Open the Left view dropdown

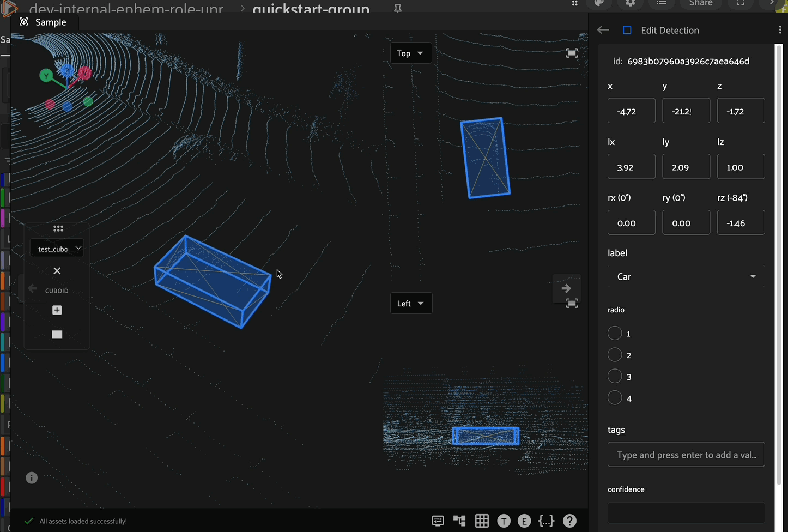tap(411, 304)
